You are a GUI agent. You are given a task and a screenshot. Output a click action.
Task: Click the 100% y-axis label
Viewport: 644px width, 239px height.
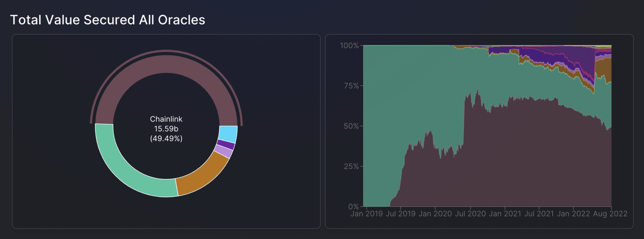point(349,46)
